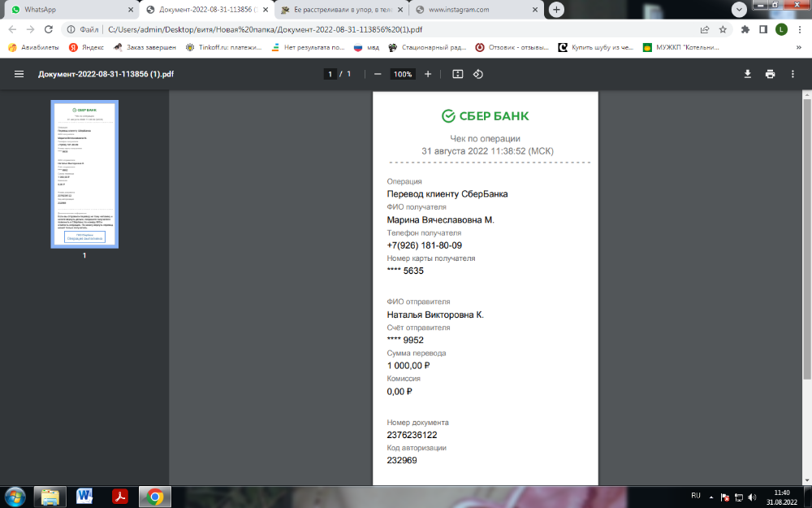Open the Авиабилеты bookmark
The image size is (812, 508).
(x=32, y=48)
